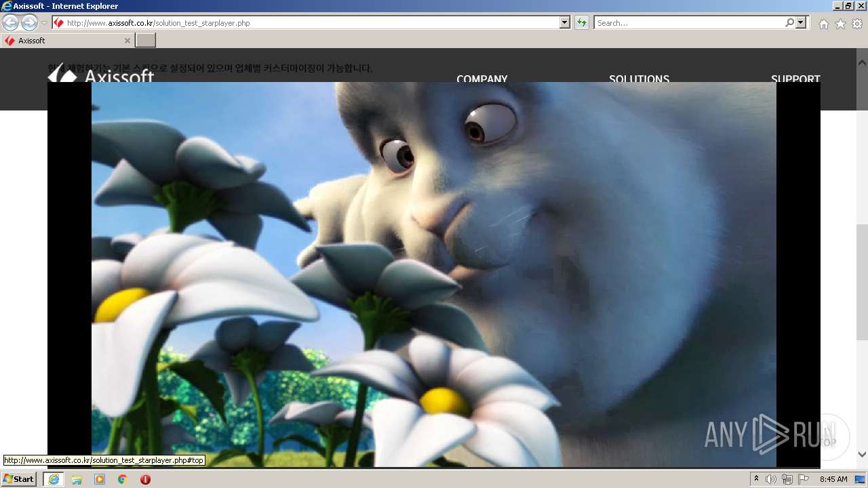
Task: Click the page scroll-down arrow
Action: 862,454
